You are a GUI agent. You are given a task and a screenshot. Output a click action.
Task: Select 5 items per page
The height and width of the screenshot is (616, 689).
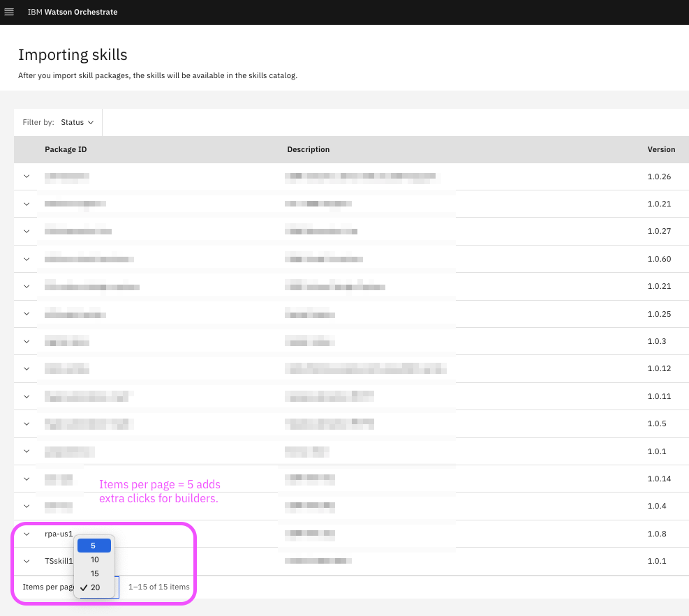pyautogui.click(x=94, y=546)
